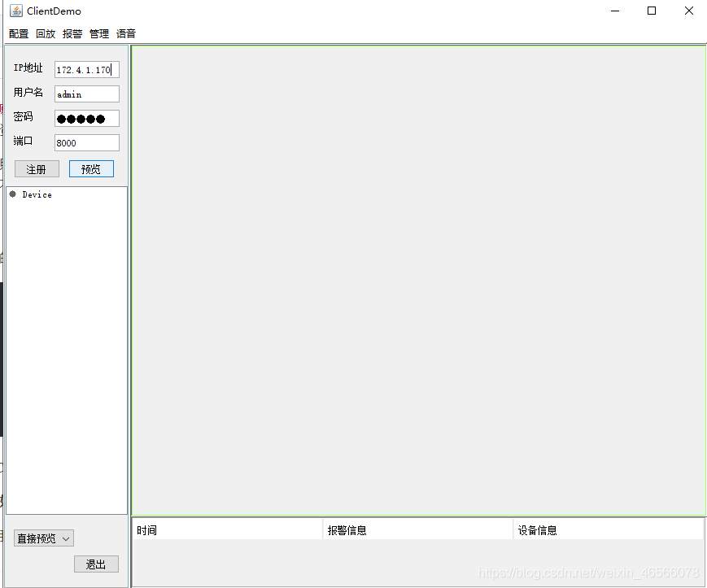Open the 报警 menu

pos(72,33)
